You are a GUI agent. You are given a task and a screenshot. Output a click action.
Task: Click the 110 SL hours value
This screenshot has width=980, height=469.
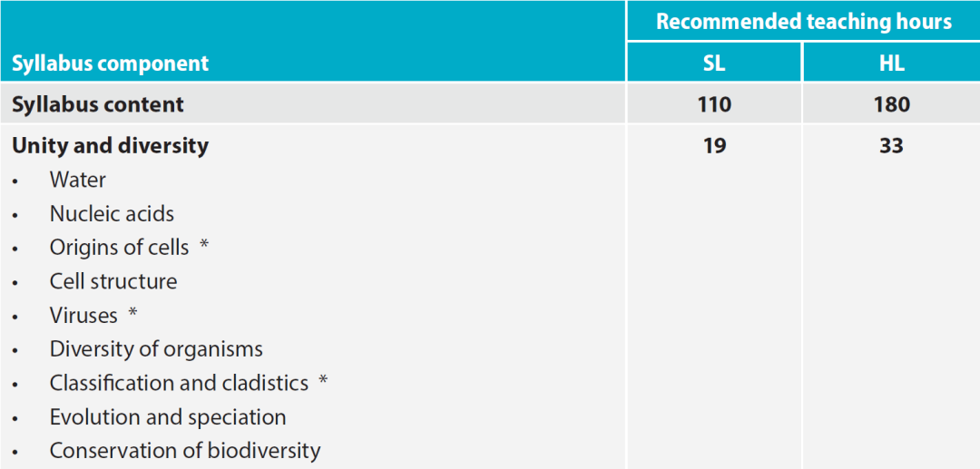715,104
